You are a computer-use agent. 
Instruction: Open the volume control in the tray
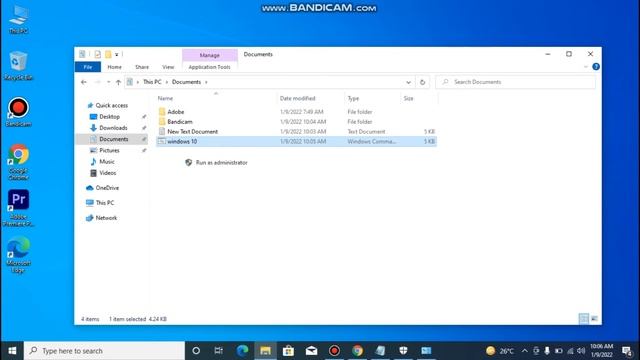(581, 351)
